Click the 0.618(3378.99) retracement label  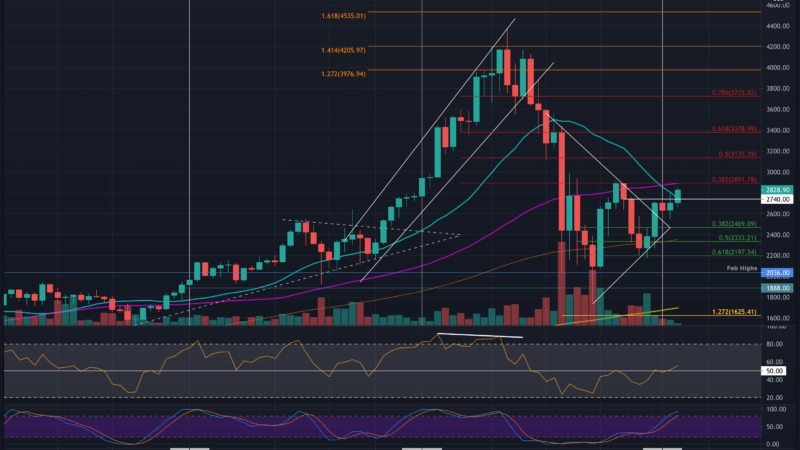click(x=734, y=129)
